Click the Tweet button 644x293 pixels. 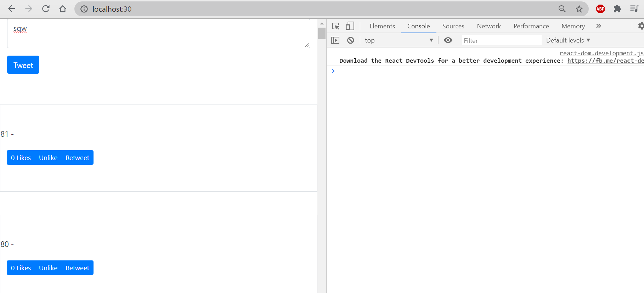pyautogui.click(x=23, y=65)
